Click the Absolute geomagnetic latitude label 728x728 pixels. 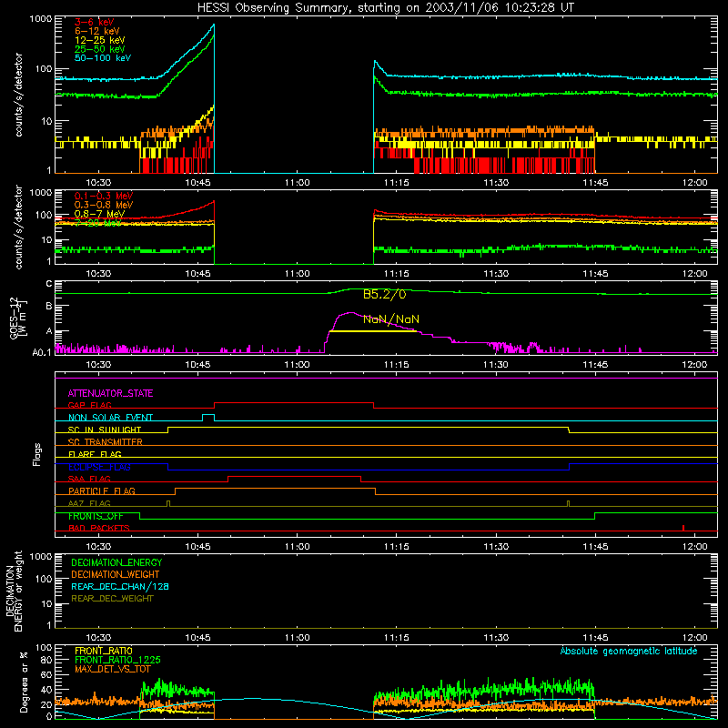coord(629,652)
